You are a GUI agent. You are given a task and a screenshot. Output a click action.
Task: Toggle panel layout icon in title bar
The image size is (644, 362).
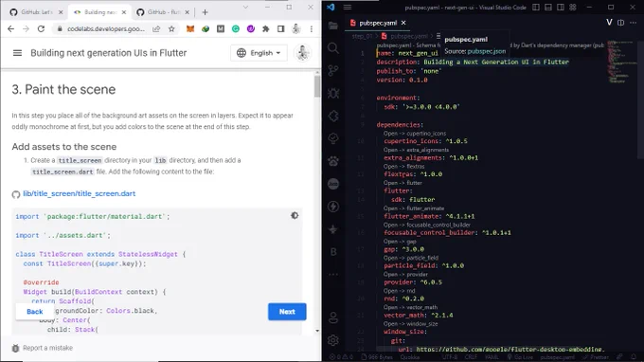pos(548,7)
